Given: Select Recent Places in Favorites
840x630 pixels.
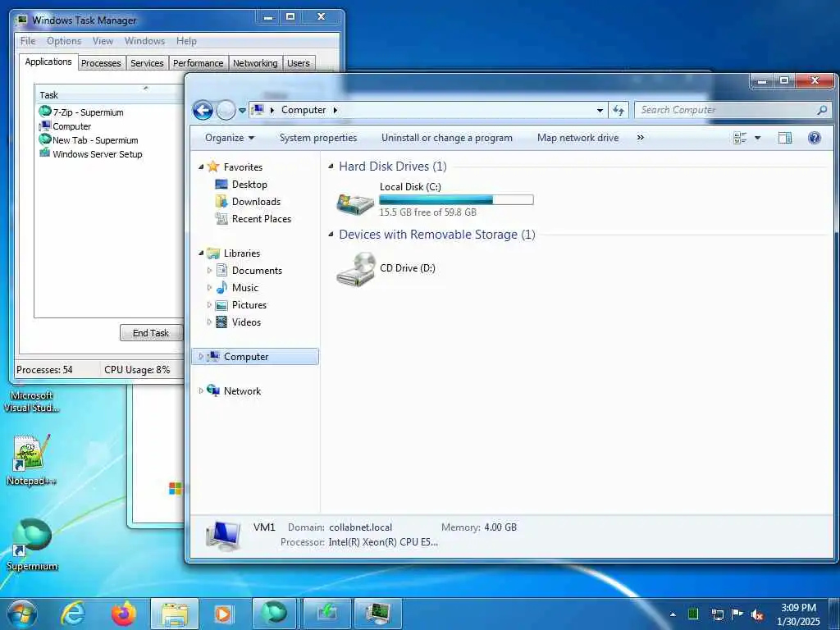Looking at the screenshot, I should [261, 218].
